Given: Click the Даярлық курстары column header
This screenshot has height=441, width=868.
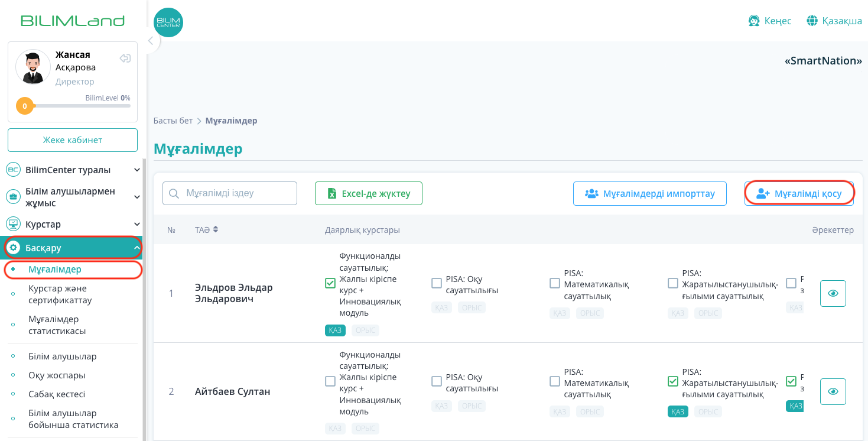Looking at the screenshot, I should tap(362, 230).
